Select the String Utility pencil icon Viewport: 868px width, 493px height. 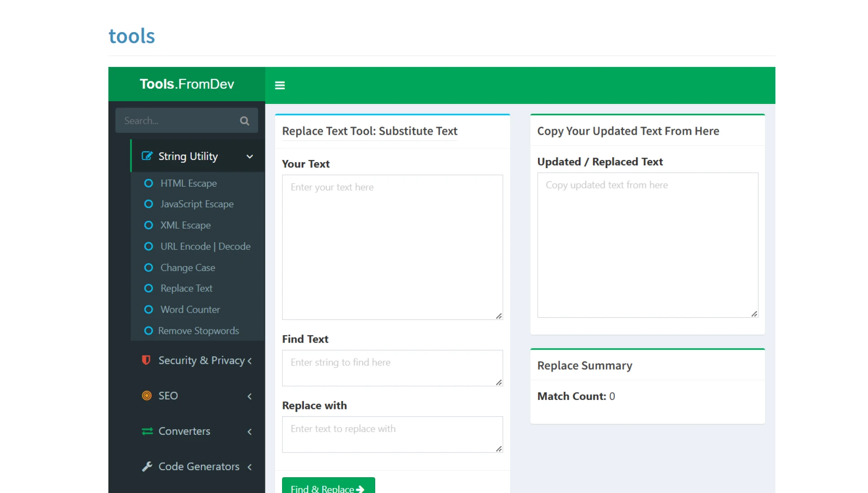[147, 155]
